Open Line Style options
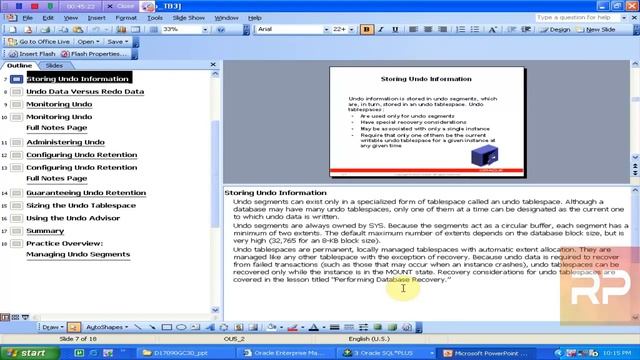Screen dimensions: 640x360 click(334, 327)
